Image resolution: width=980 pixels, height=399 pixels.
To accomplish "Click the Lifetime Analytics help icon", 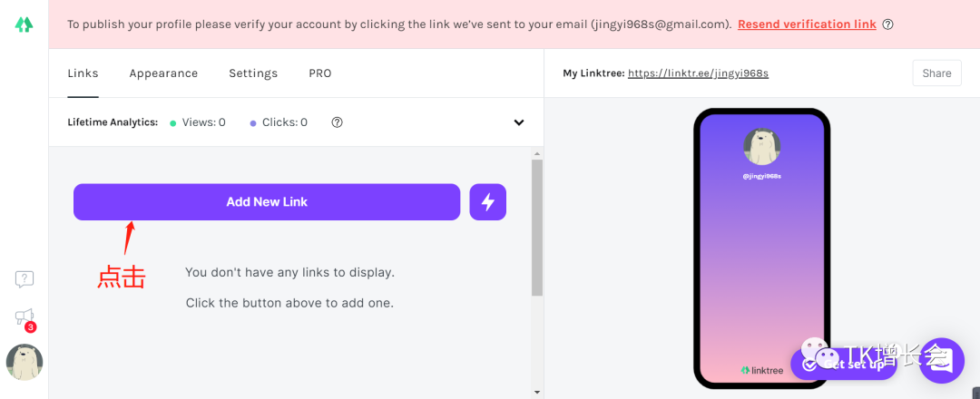I will [337, 122].
